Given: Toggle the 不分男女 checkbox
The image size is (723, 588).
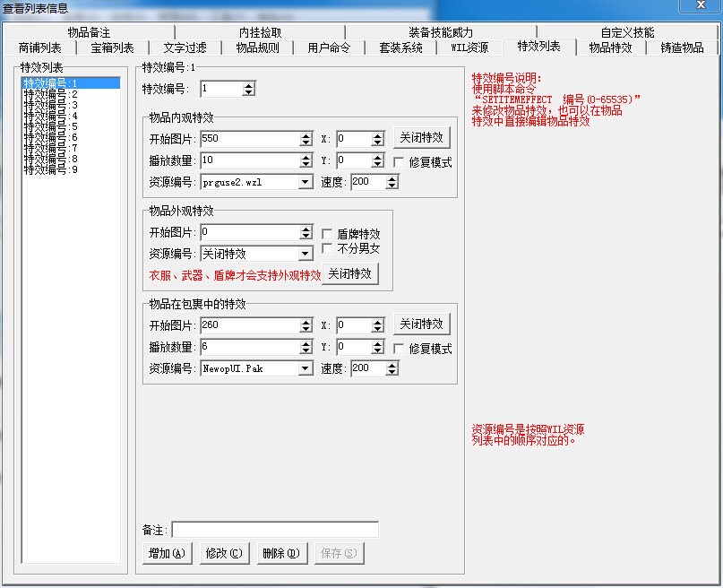Looking at the screenshot, I should click(327, 249).
